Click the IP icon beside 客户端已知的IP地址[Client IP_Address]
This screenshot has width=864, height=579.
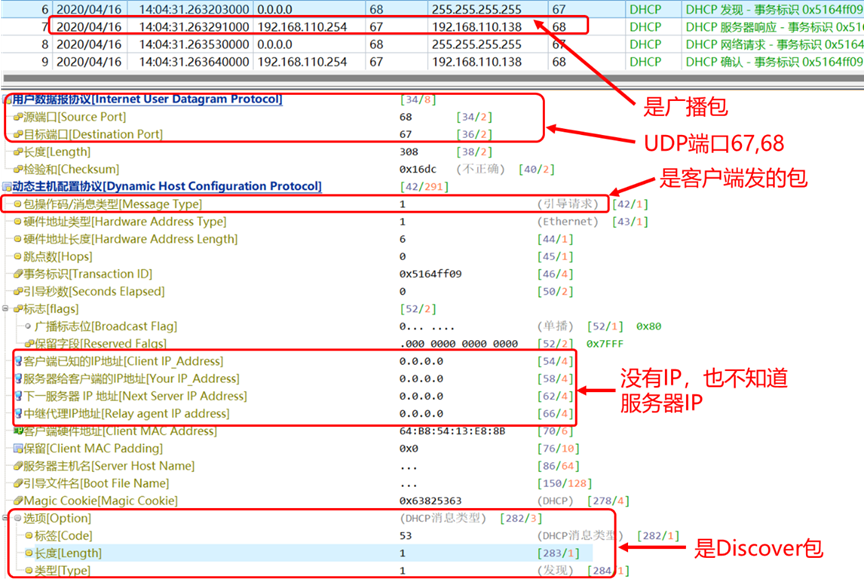click(18, 361)
